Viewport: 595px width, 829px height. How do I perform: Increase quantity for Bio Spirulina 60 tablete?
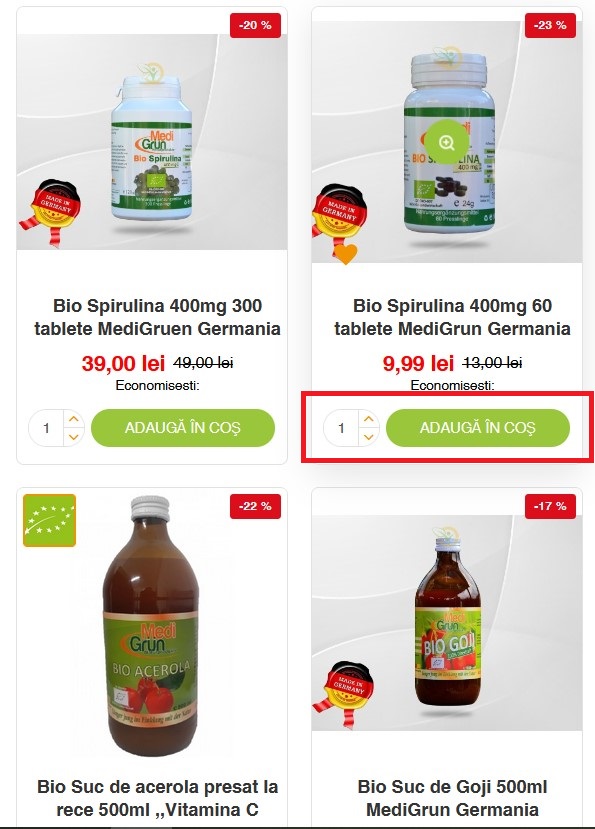click(369, 419)
